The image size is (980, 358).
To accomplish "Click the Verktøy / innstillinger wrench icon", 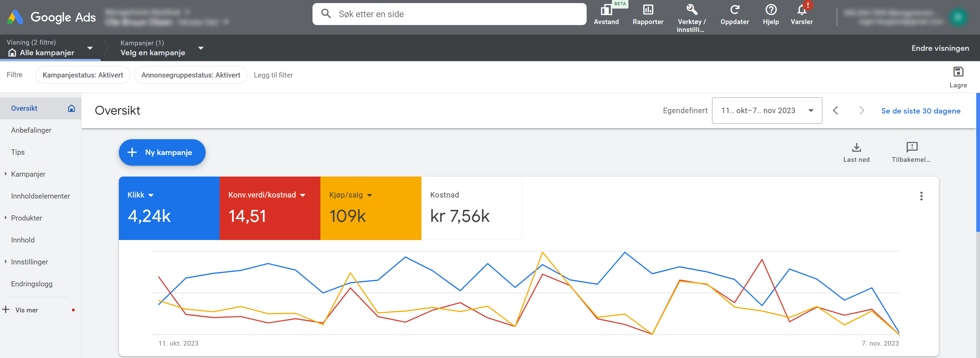I will click(x=691, y=10).
